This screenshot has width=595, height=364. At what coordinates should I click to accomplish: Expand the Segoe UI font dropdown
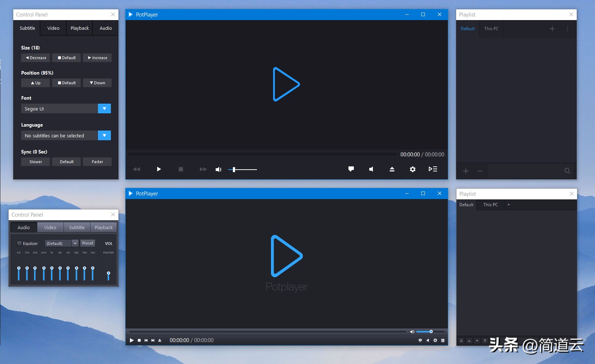(104, 109)
